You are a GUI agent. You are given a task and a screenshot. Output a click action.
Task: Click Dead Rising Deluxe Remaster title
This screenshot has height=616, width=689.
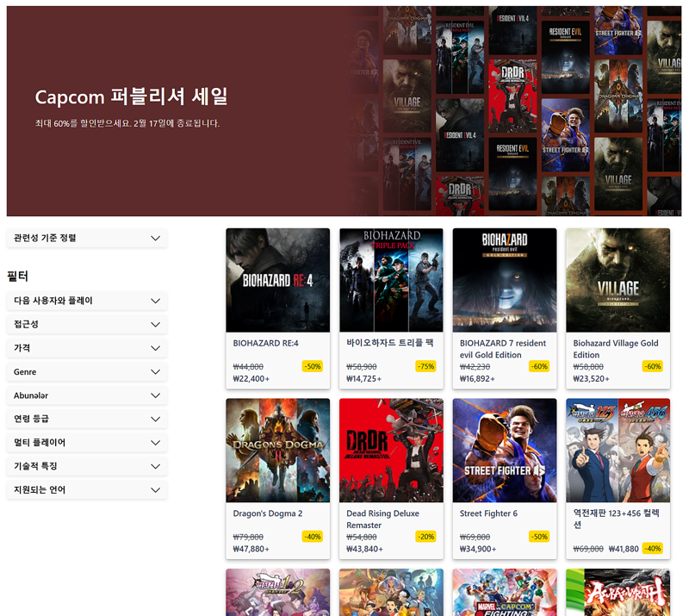click(x=382, y=520)
